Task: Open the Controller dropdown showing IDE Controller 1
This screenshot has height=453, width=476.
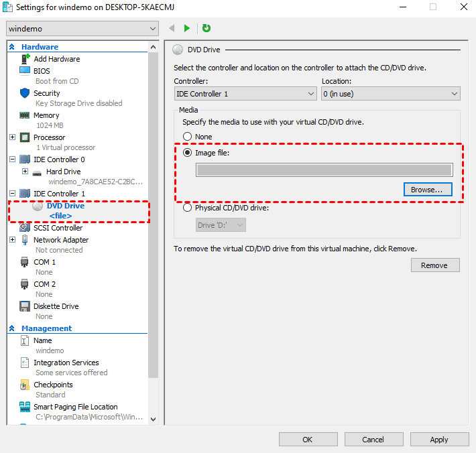Action: pyautogui.click(x=245, y=94)
